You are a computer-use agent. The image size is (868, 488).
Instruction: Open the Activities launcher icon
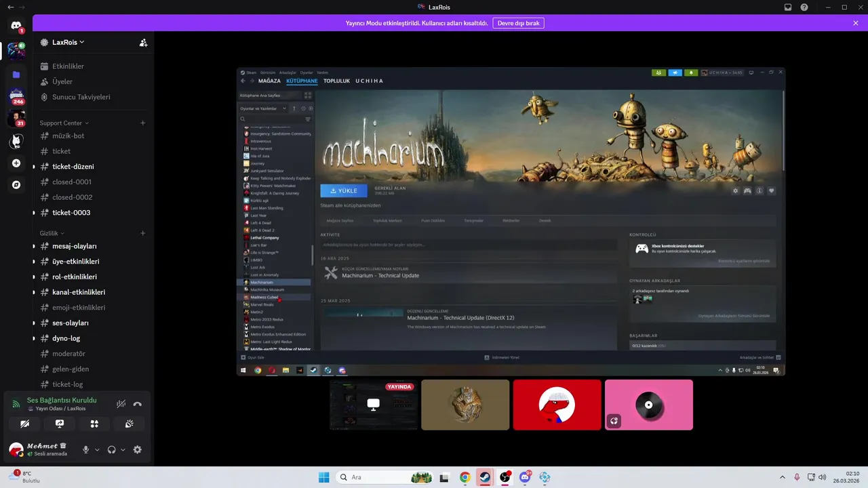94,424
